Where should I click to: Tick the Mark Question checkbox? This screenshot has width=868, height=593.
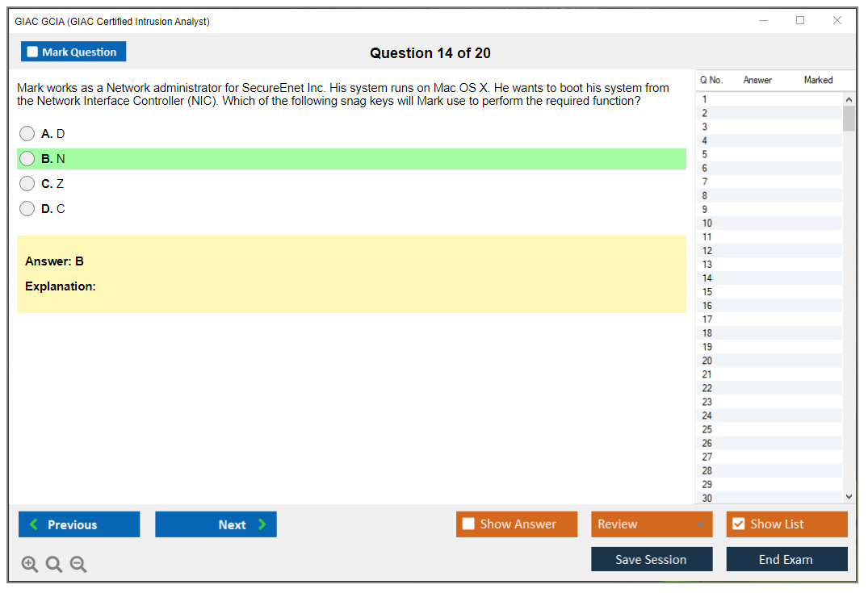point(32,52)
